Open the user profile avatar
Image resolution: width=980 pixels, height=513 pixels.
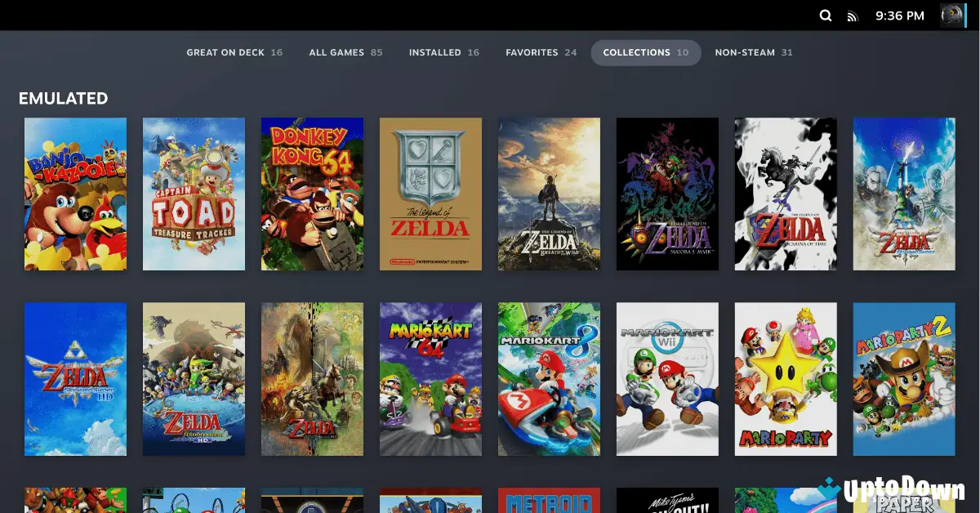click(952, 15)
